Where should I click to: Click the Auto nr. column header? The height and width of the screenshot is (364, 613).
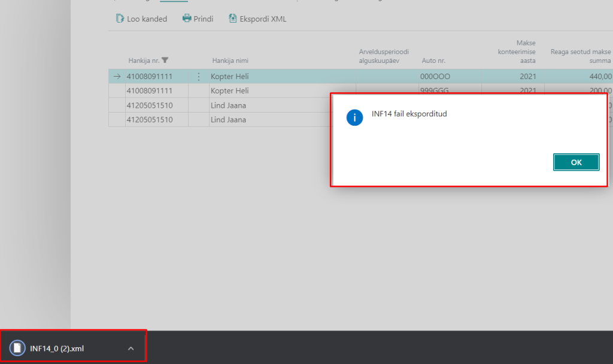click(433, 60)
